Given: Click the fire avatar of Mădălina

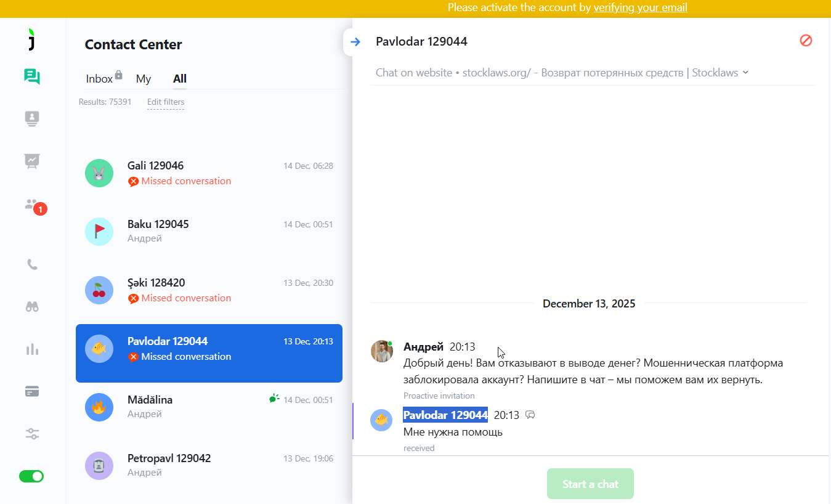Looking at the screenshot, I should pyautogui.click(x=99, y=407).
